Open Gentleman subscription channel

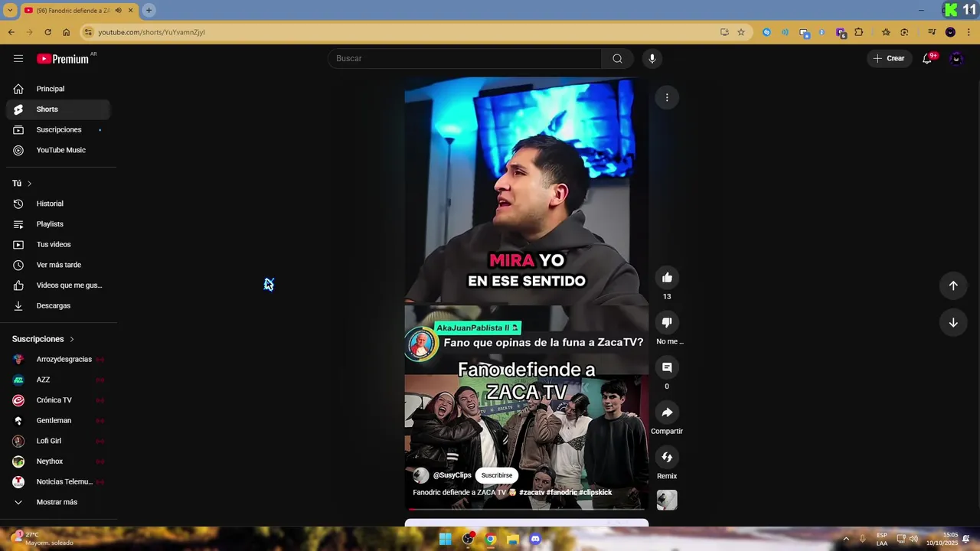tap(58, 421)
